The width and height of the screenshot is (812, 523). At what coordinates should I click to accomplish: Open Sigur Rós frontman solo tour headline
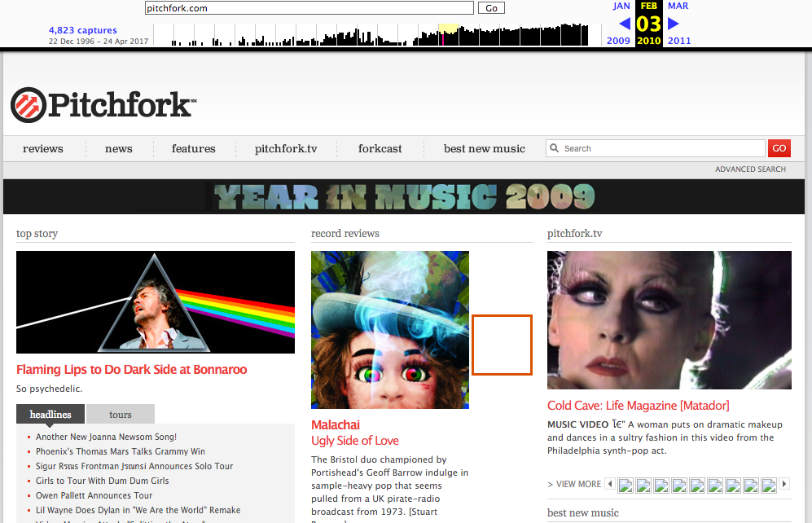[134, 466]
